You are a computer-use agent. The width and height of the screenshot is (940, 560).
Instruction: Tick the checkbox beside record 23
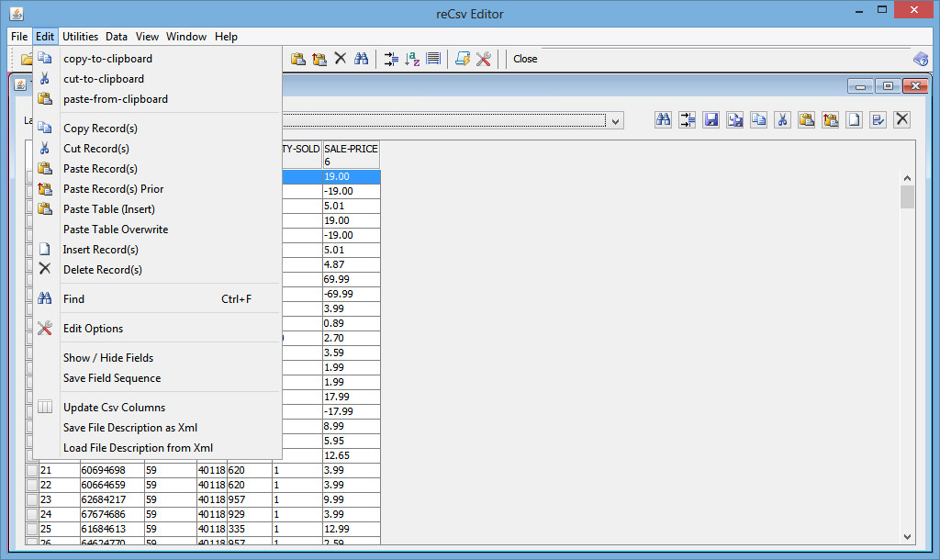click(x=31, y=498)
